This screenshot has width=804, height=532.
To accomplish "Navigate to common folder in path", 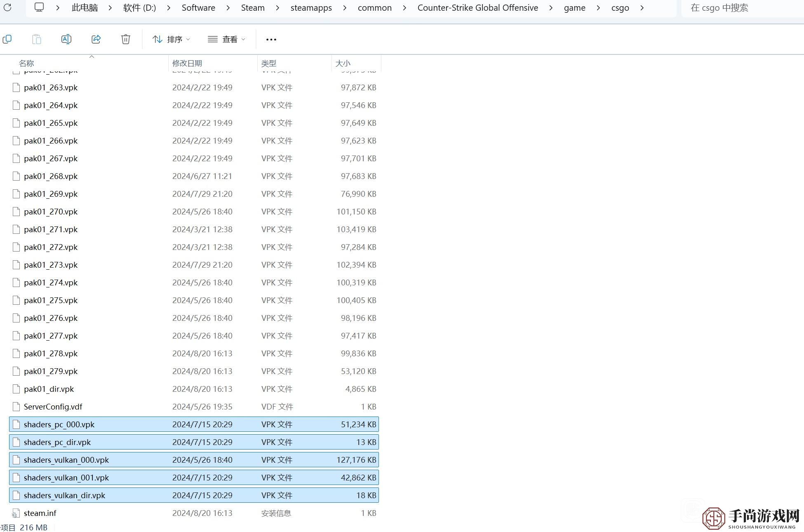I will point(375,8).
